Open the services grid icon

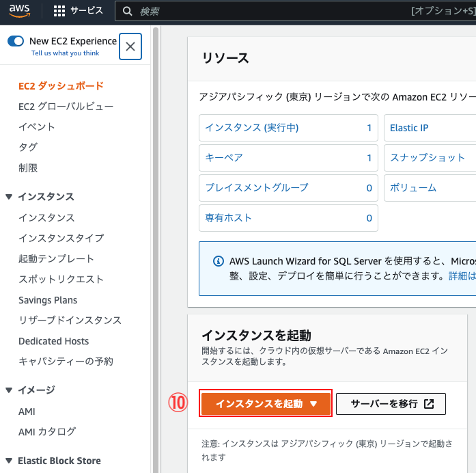59,11
